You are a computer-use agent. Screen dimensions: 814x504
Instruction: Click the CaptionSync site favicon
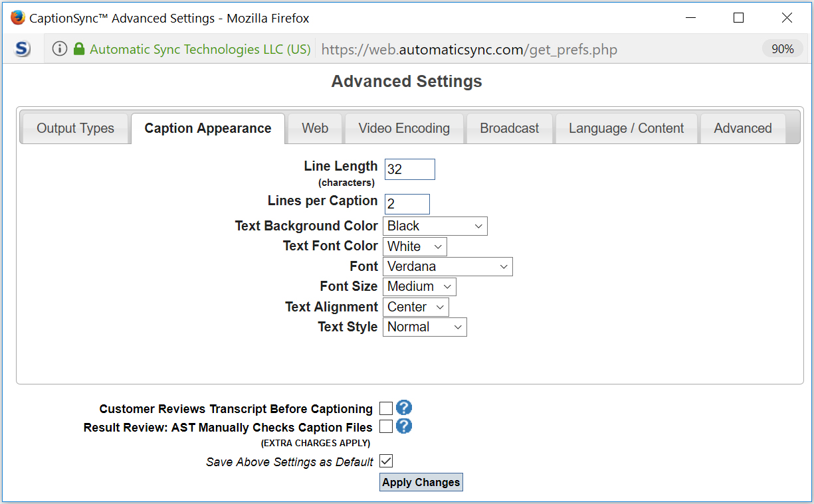click(x=20, y=48)
